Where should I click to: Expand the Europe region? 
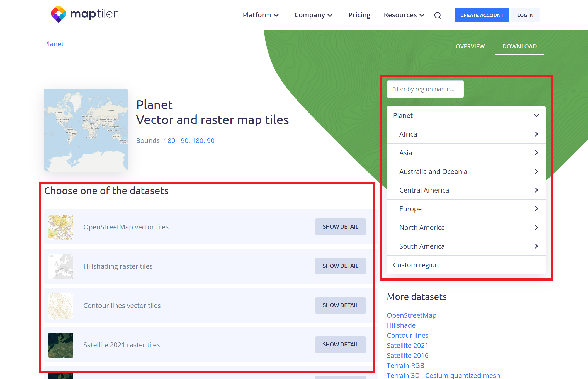pyautogui.click(x=536, y=209)
